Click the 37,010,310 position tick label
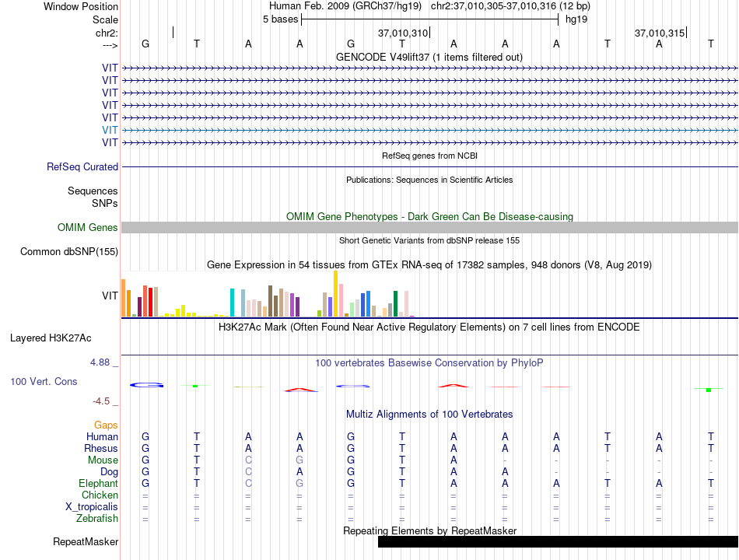Viewport: 739px width, 560px height. coord(402,33)
